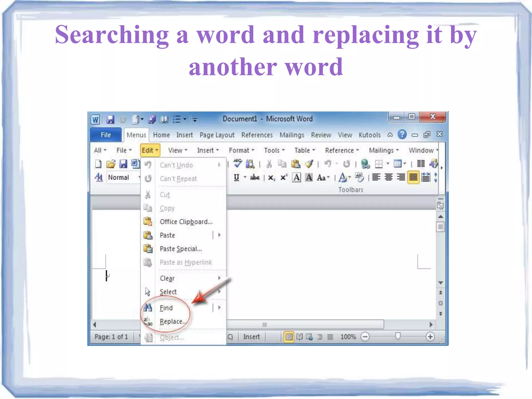This screenshot has width=532, height=399.
Task: Click the zoom slider handle
Action: [397, 336]
